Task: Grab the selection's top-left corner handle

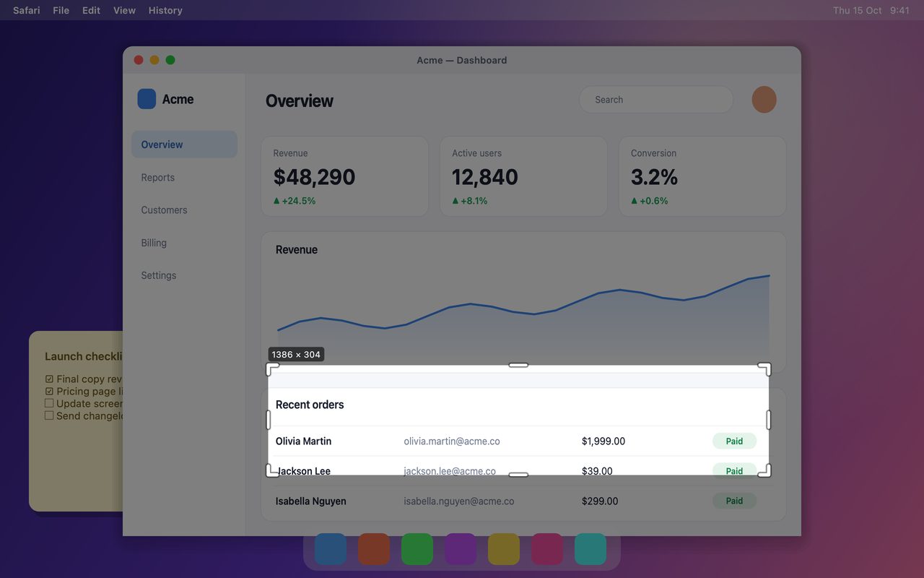Action: click(x=273, y=369)
